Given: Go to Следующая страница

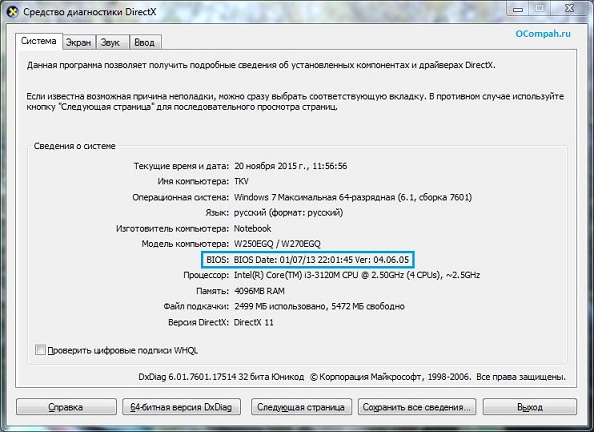Looking at the screenshot, I should point(301,407).
